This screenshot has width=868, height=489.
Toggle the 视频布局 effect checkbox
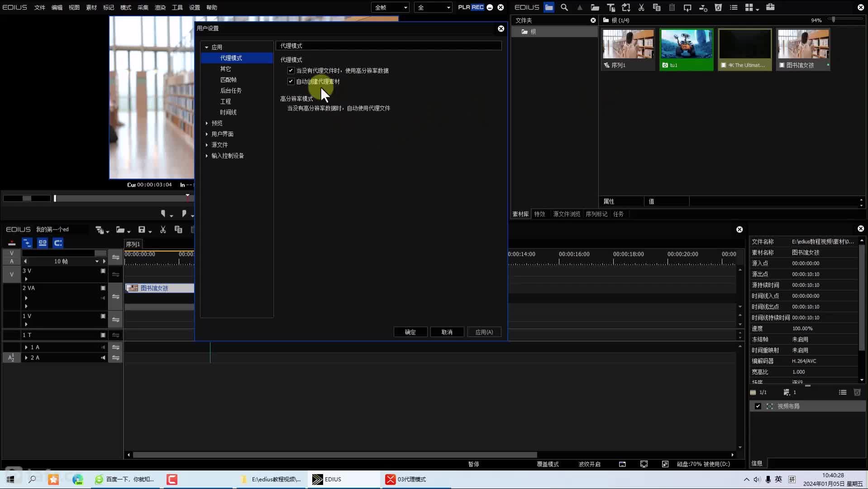pos(758,406)
